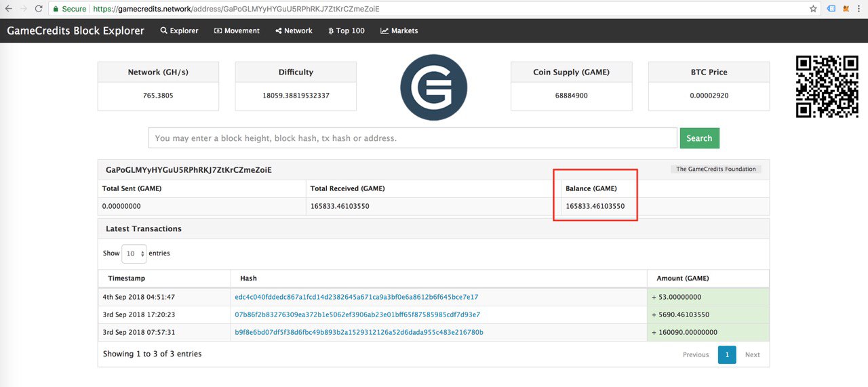
Task: Click the Total Received value 165833.46103550
Action: 340,206
